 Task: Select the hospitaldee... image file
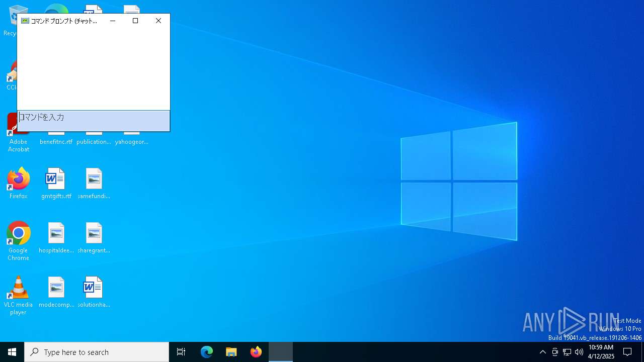[x=56, y=238]
